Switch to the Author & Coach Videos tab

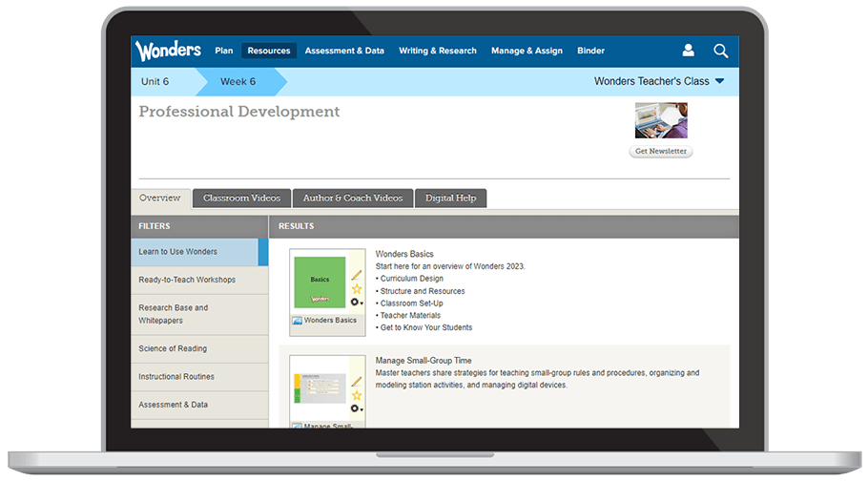pos(353,198)
